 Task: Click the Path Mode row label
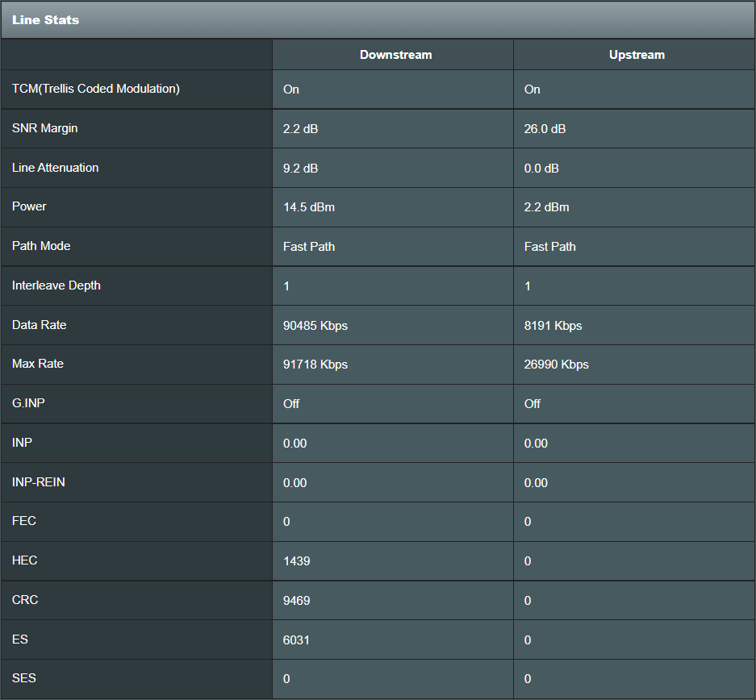[x=41, y=246]
